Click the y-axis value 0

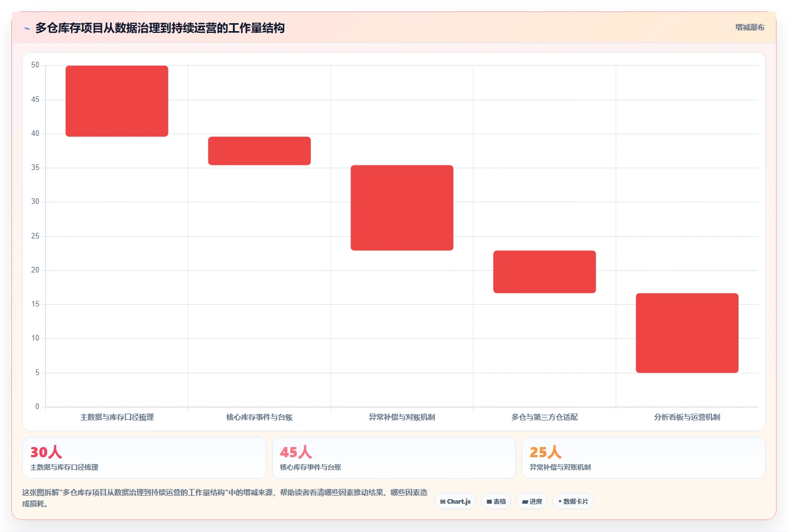click(x=37, y=406)
